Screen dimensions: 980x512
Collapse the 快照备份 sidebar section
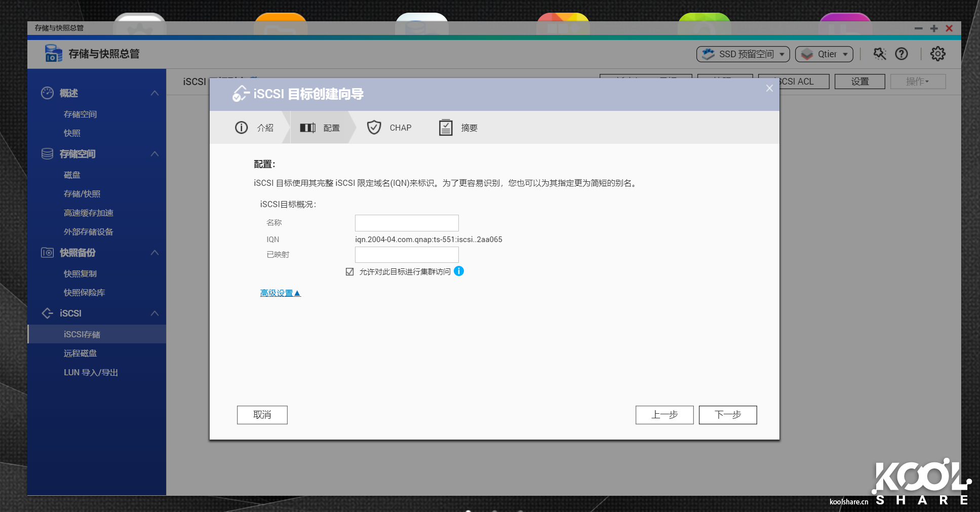(155, 253)
